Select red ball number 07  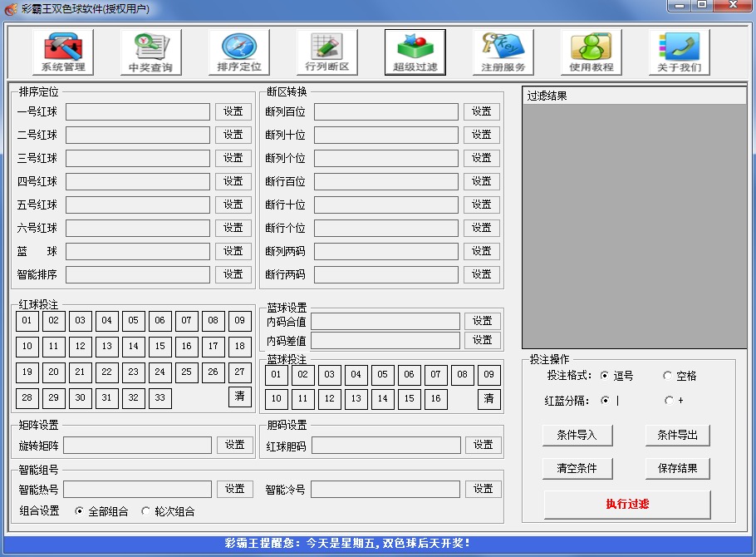click(x=186, y=320)
